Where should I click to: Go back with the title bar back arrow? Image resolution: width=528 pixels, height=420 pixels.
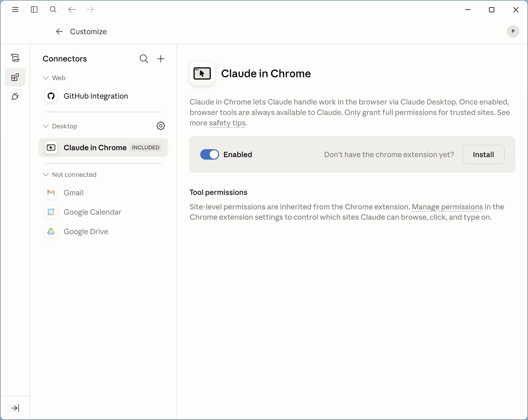[72, 10]
